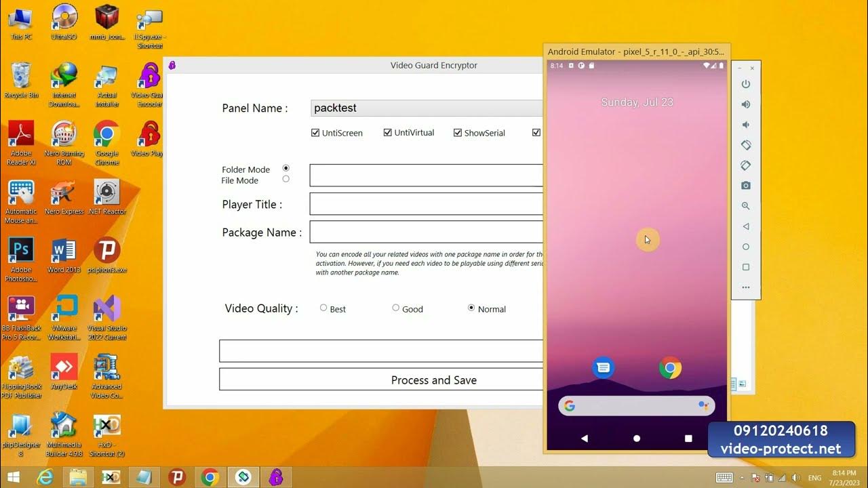The width and height of the screenshot is (868, 488).
Task: Click the Process and Save button
Action: point(434,380)
